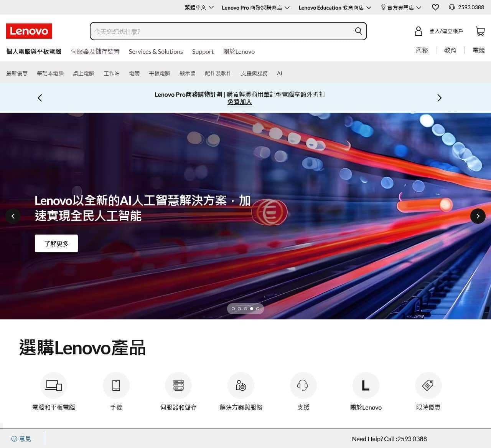Click the 商務 link

[x=422, y=50]
